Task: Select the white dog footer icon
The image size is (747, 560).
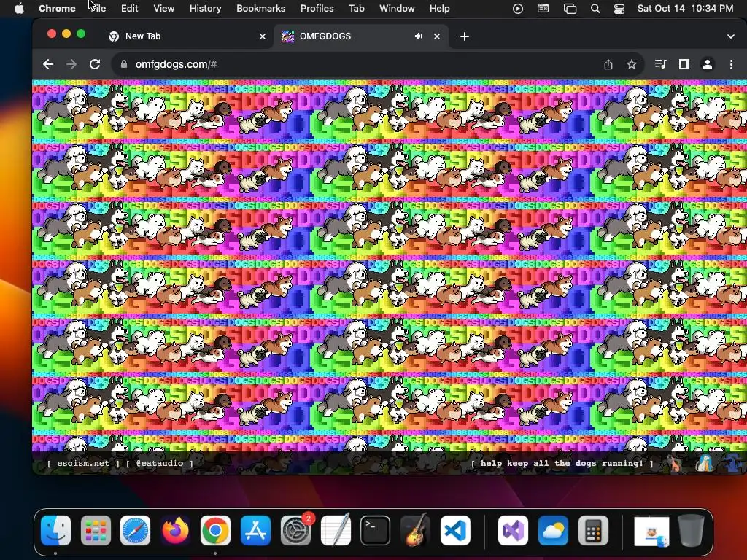Action: pos(704,463)
